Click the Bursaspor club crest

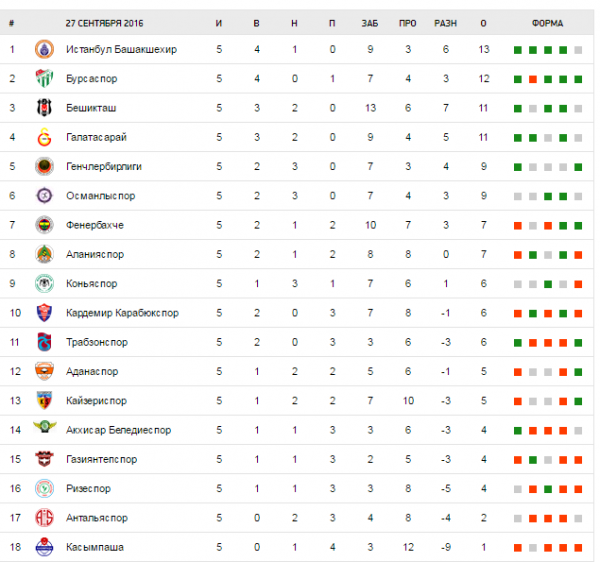tap(43, 78)
